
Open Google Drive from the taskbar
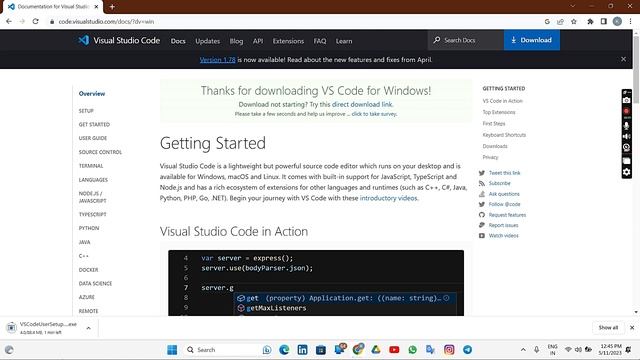click(x=376, y=350)
